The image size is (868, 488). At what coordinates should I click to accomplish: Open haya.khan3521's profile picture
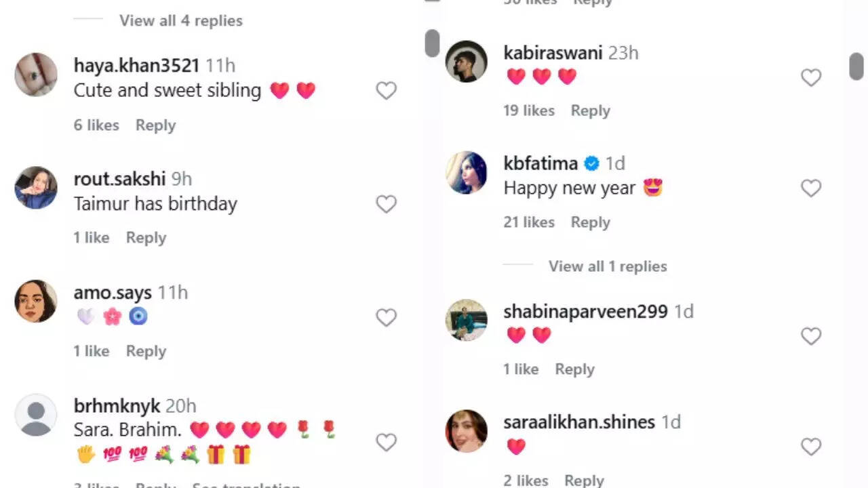tap(36, 75)
